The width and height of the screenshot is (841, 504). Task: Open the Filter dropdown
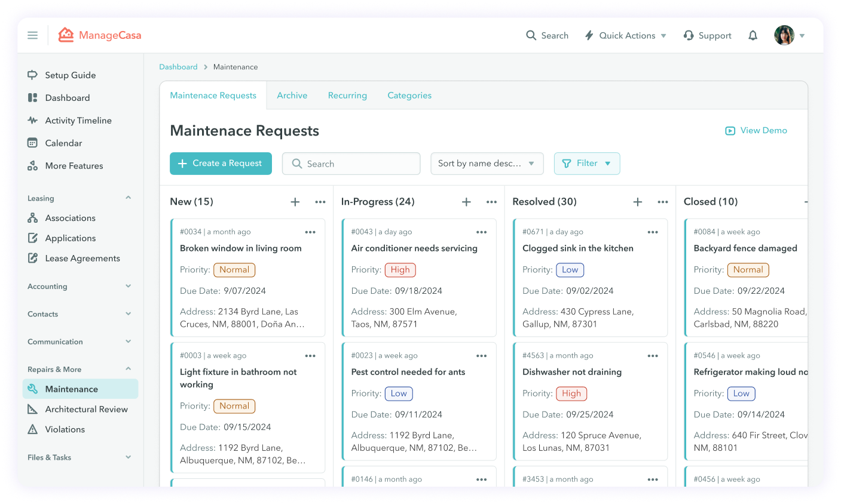(587, 163)
